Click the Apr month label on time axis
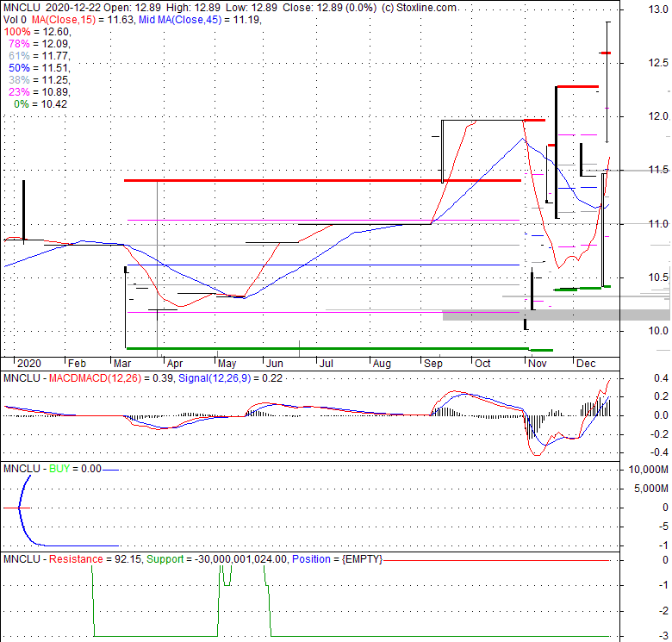The width and height of the screenshot is (672, 642). [175, 364]
